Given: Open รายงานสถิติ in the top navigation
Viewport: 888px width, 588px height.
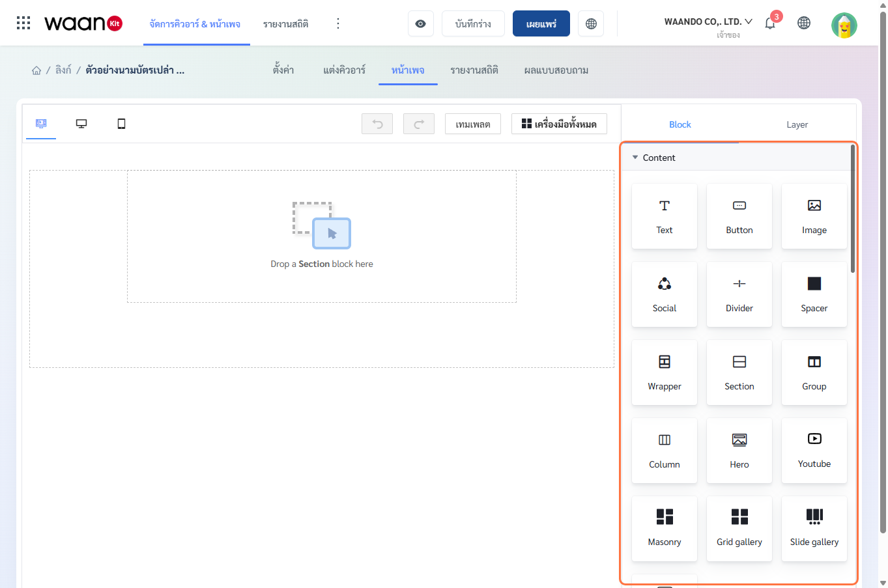Looking at the screenshot, I should point(286,24).
